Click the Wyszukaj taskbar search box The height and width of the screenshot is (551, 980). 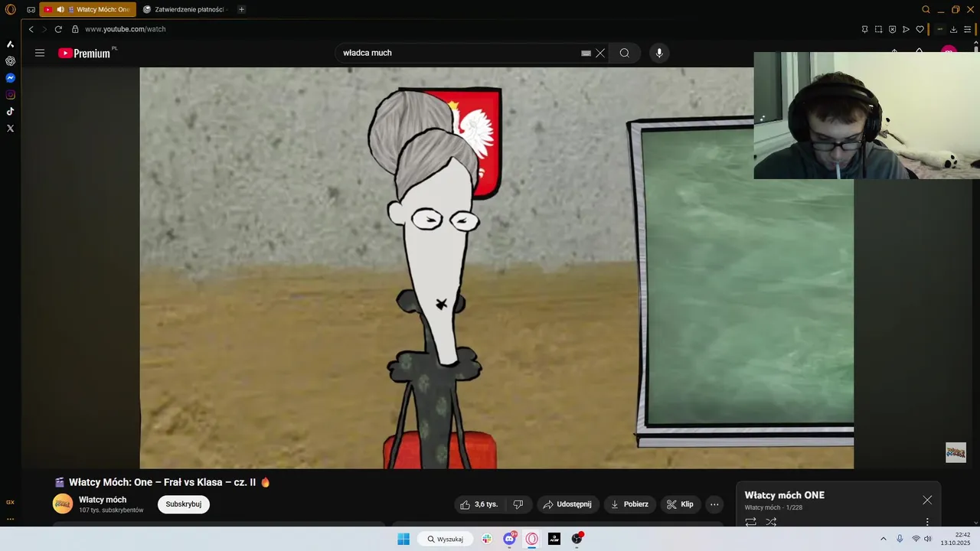446,539
